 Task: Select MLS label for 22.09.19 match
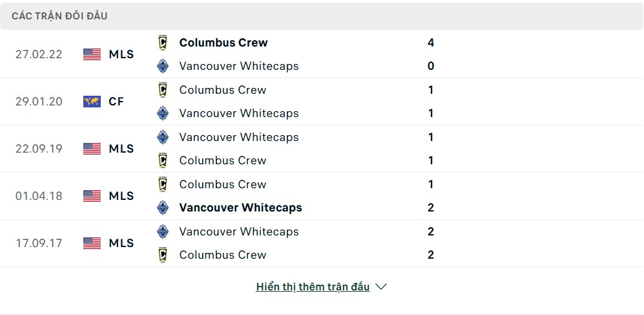121,149
